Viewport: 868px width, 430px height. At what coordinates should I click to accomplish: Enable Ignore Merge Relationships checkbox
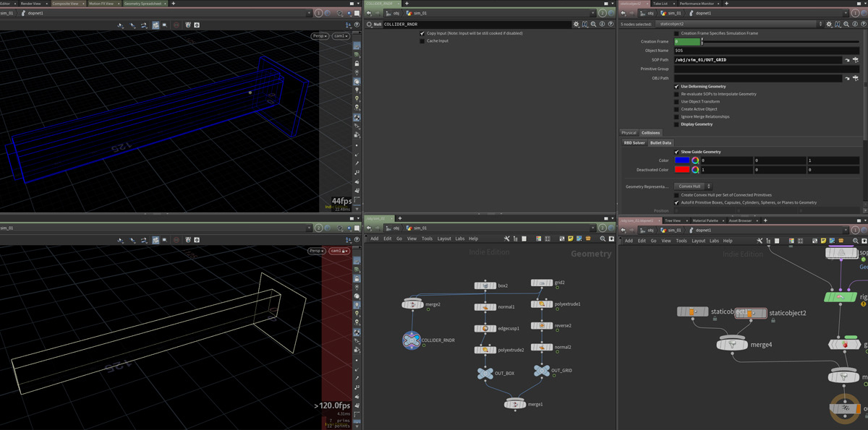[x=676, y=116]
